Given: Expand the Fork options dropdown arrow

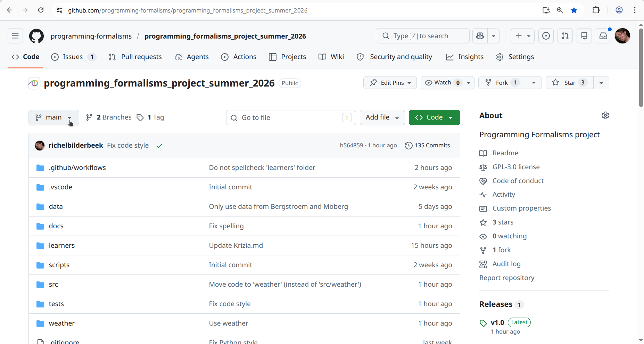Looking at the screenshot, I should pyautogui.click(x=534, y=83).
